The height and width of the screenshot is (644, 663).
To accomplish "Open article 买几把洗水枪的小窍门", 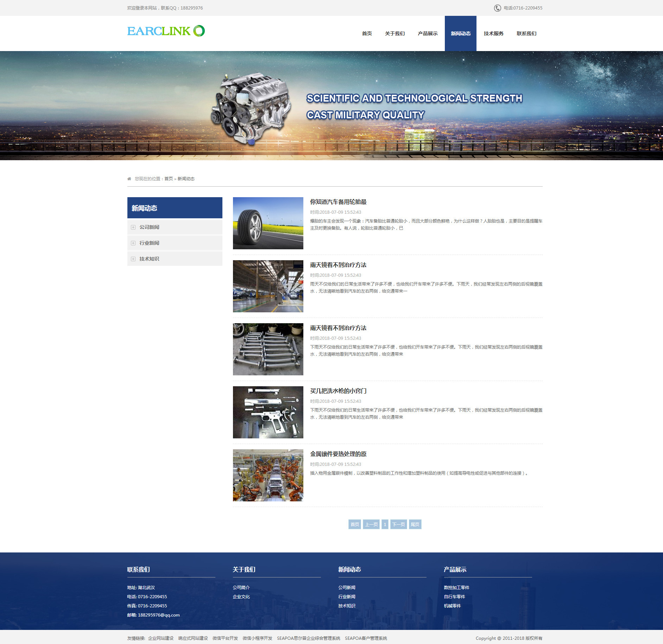I will [338, 391].
